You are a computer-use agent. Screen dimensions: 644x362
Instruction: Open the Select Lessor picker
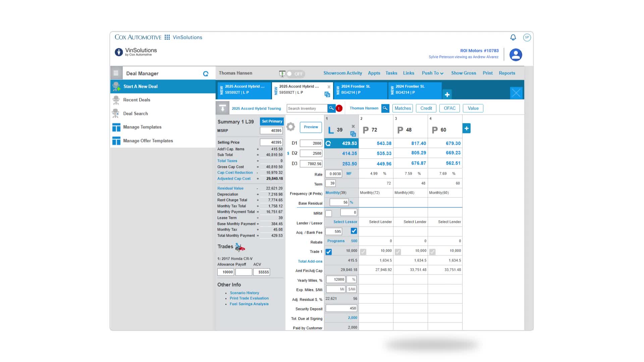click(x=345, y=222)
